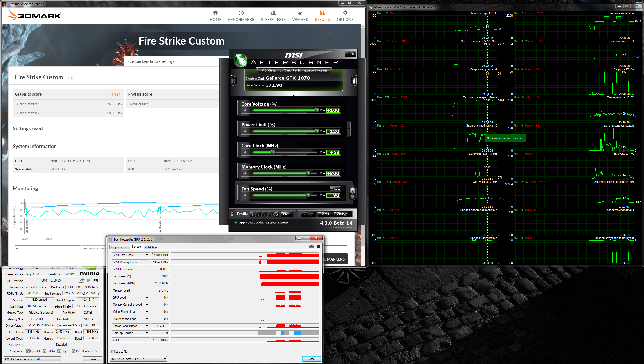Toggle the UEFI checkbox

pos(89,281)
